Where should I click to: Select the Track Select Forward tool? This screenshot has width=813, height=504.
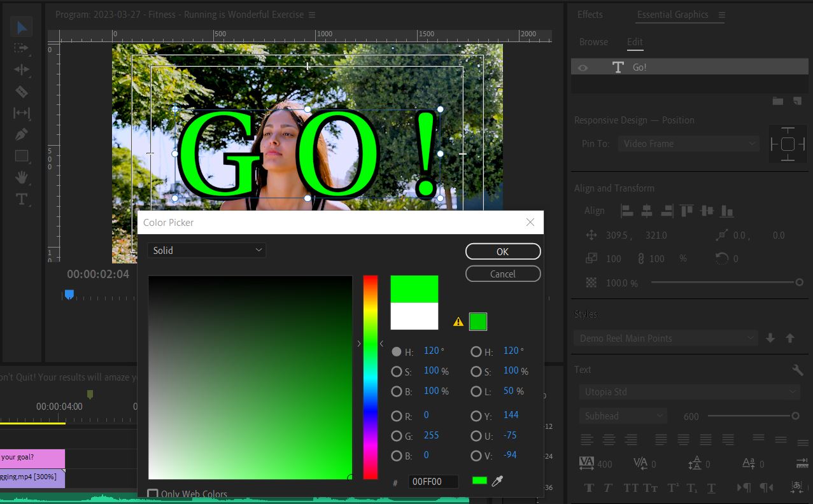(x=22, y=48)
